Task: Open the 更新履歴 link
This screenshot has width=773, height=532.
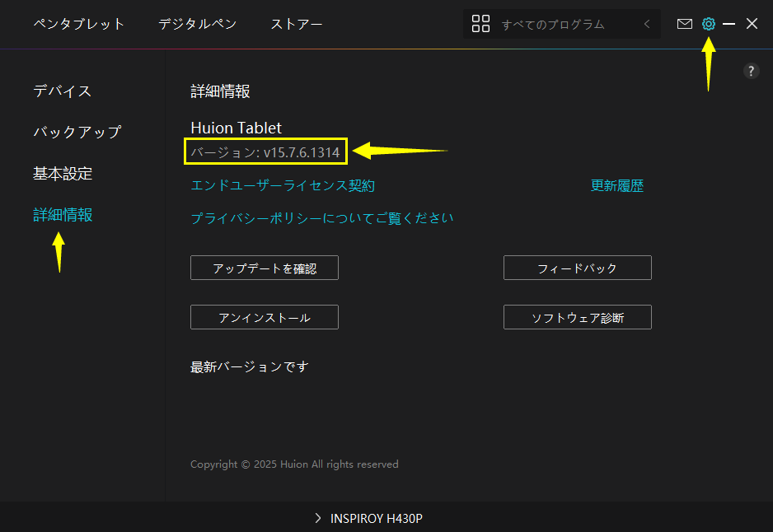Action: (616, 186)
